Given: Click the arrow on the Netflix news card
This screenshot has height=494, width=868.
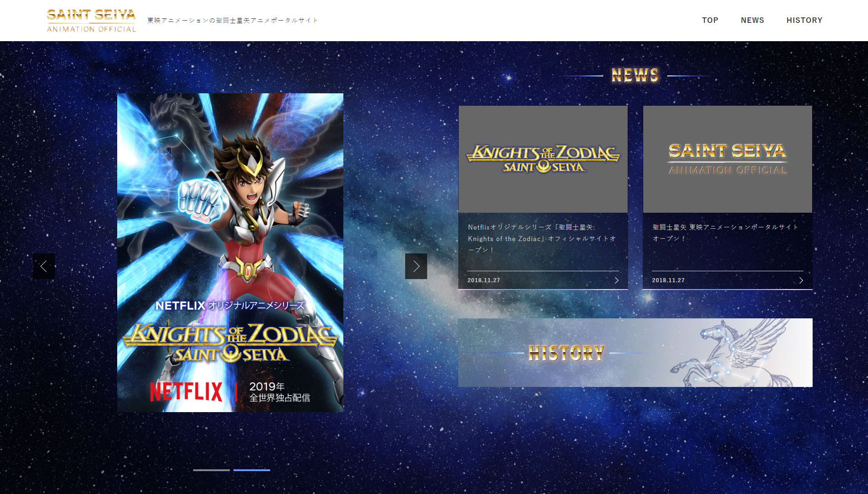Looking at the screenshot, I should 617,280.
